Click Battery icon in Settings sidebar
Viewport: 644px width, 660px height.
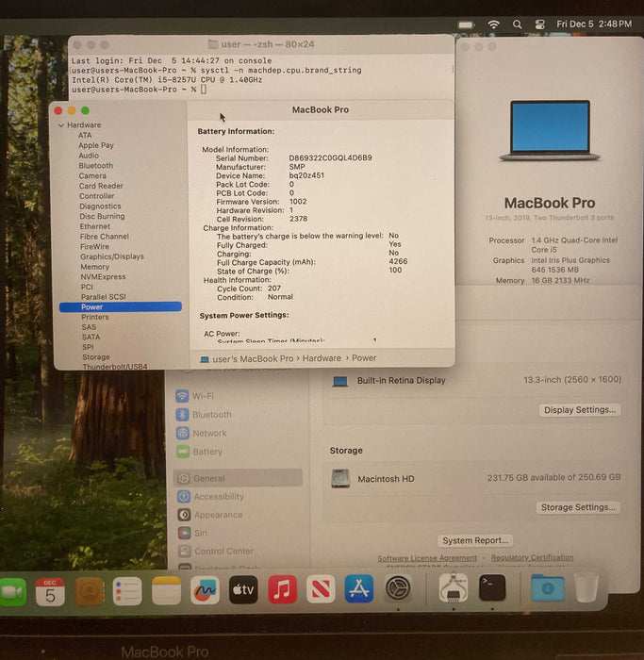tap(183, 452)
